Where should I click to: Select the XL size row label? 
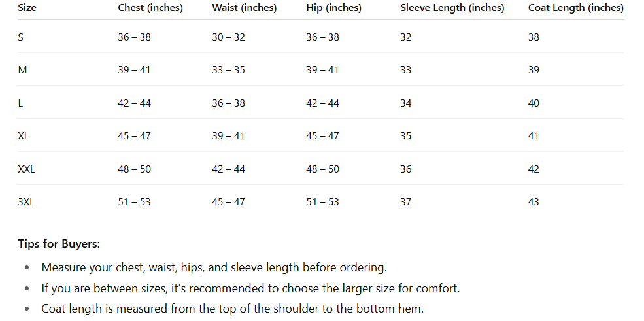[24, 136]
